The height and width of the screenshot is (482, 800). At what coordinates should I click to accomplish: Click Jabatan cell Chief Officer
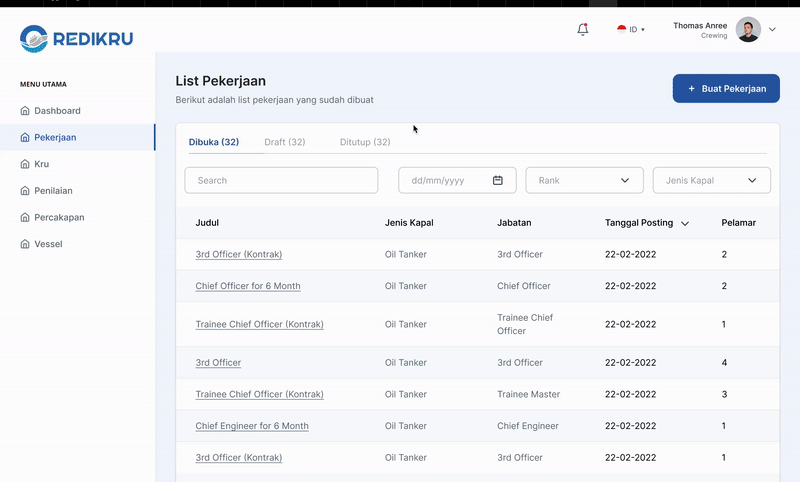pyautogui.click(x=524, y=286)
